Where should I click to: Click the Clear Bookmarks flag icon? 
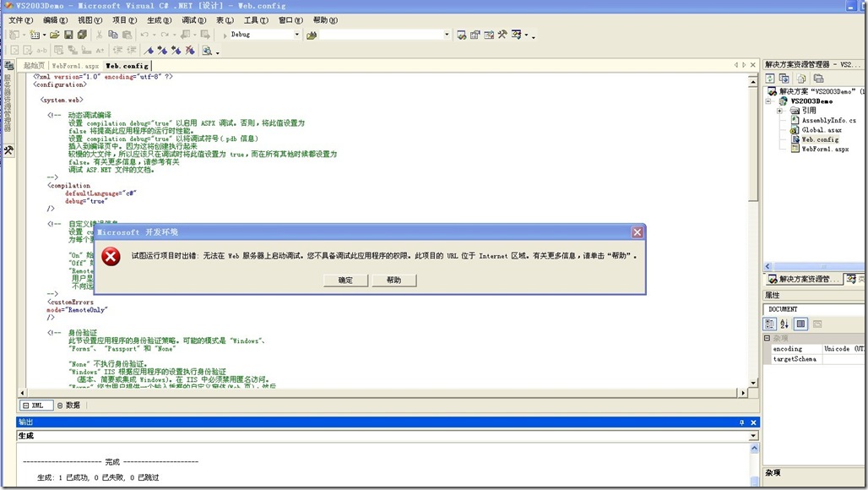[190, 51]
